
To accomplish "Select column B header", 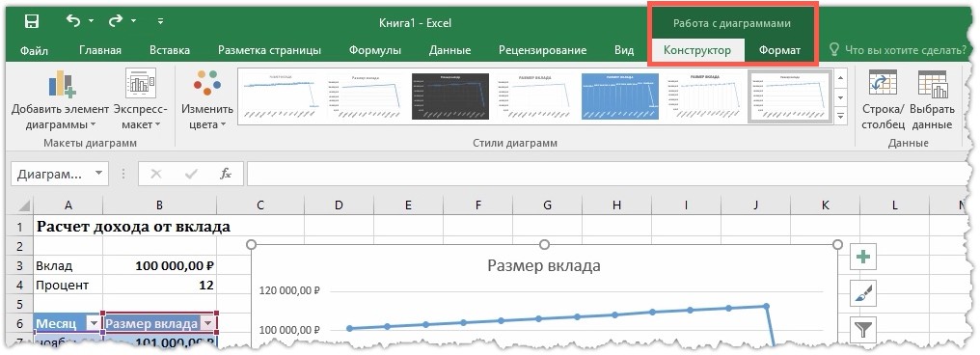I will pyautogui.click(x=160, y=205).
